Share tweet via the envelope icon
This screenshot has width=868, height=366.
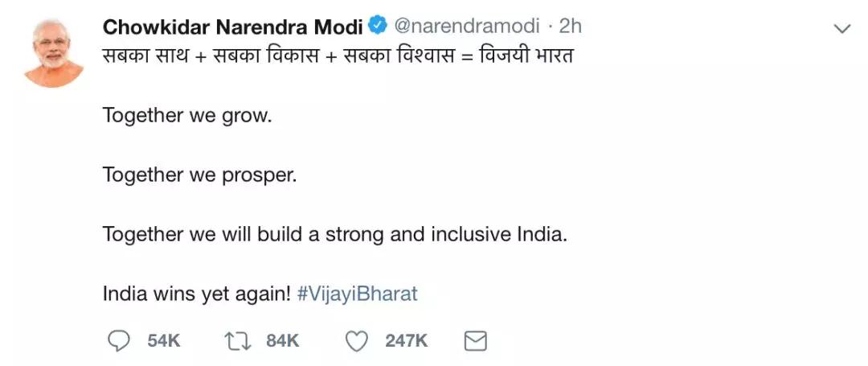click(x=476, y=341)
